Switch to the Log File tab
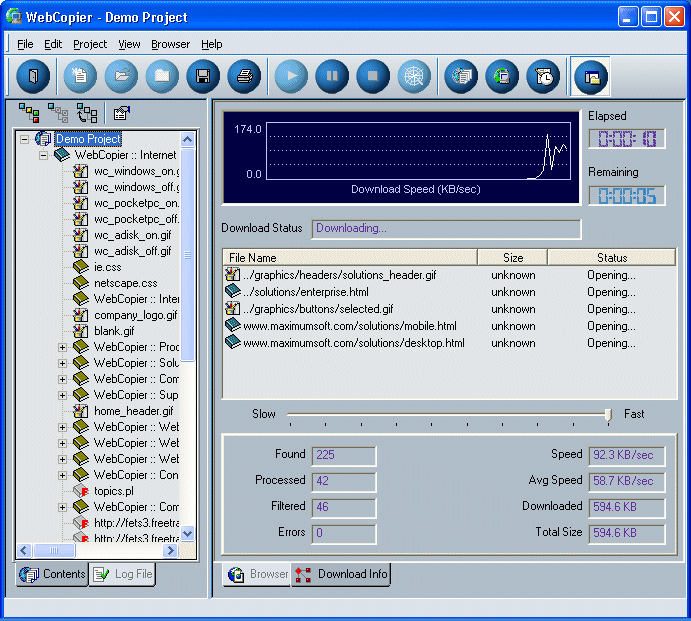 coord(123,574)
